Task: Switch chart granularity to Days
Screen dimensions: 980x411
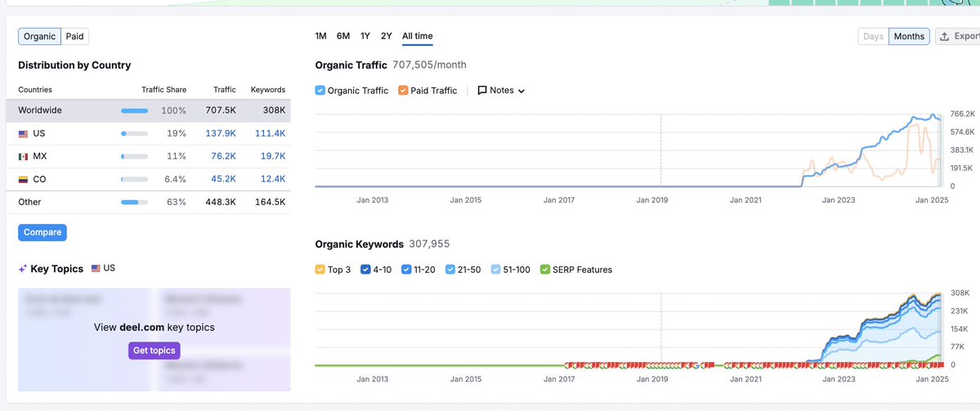Action: 873,37
